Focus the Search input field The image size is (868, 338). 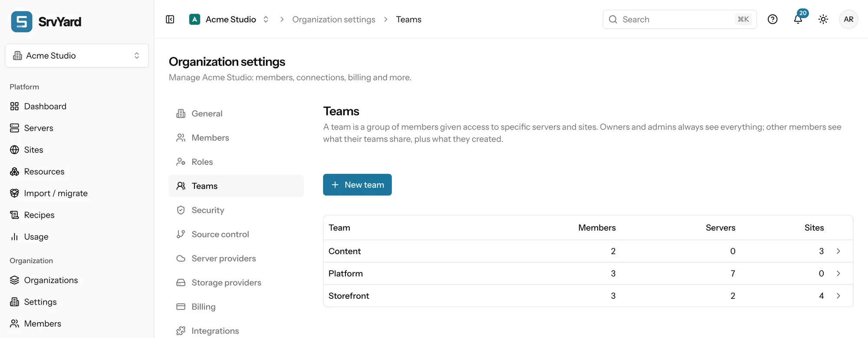point(680,20)
